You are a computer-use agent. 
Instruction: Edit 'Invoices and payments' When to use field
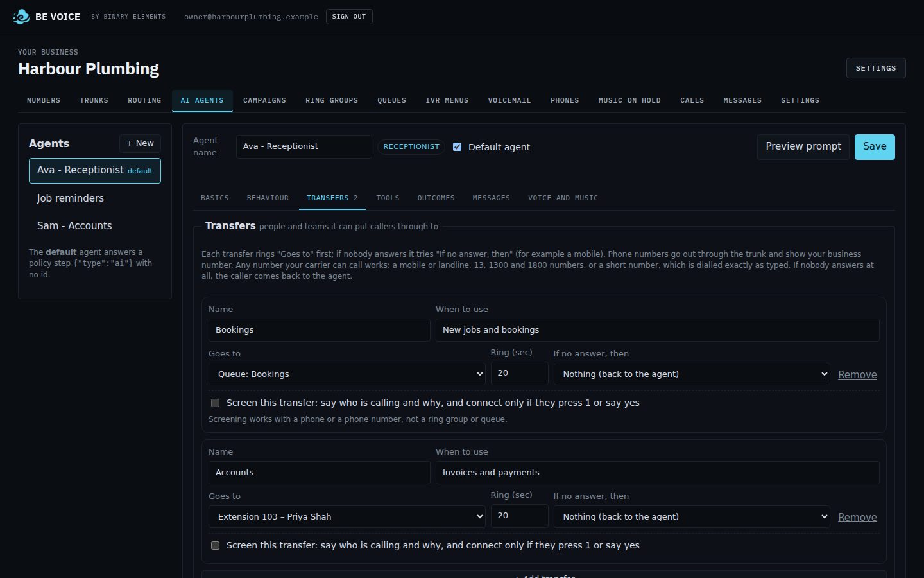coord(658,473)
